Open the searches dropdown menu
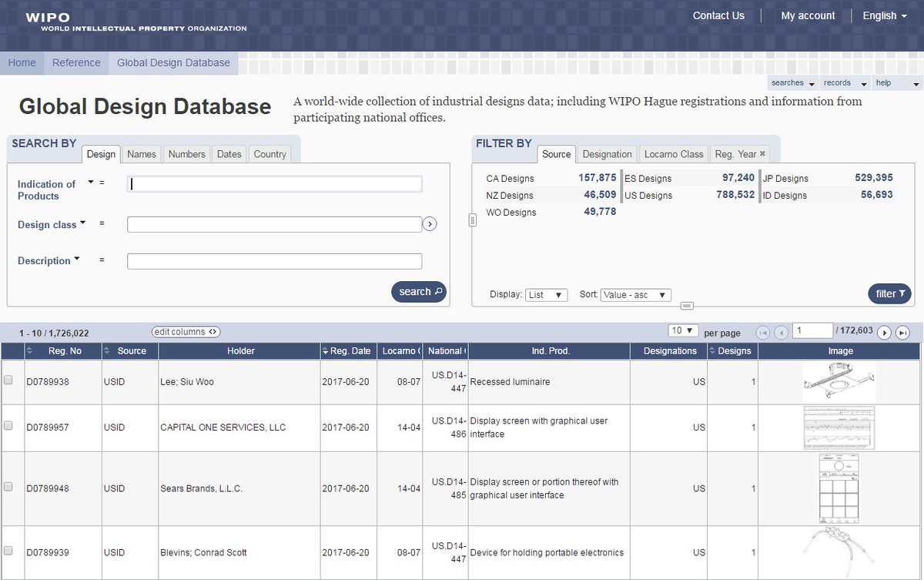 pyautogui.click(x=792, y=83)
